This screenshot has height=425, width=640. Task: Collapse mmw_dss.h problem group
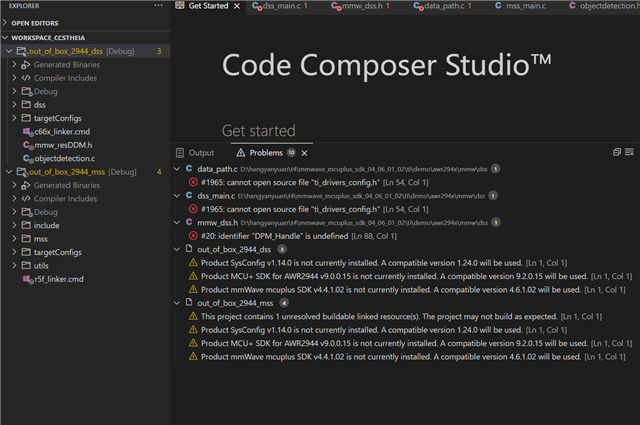tap(177, 223)
